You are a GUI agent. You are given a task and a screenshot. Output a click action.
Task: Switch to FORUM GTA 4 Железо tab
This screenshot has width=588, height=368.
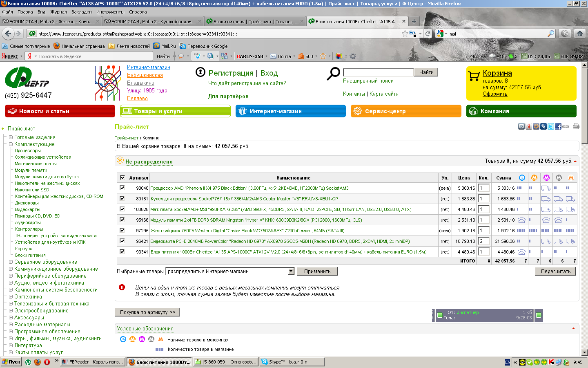pos(51,21)
